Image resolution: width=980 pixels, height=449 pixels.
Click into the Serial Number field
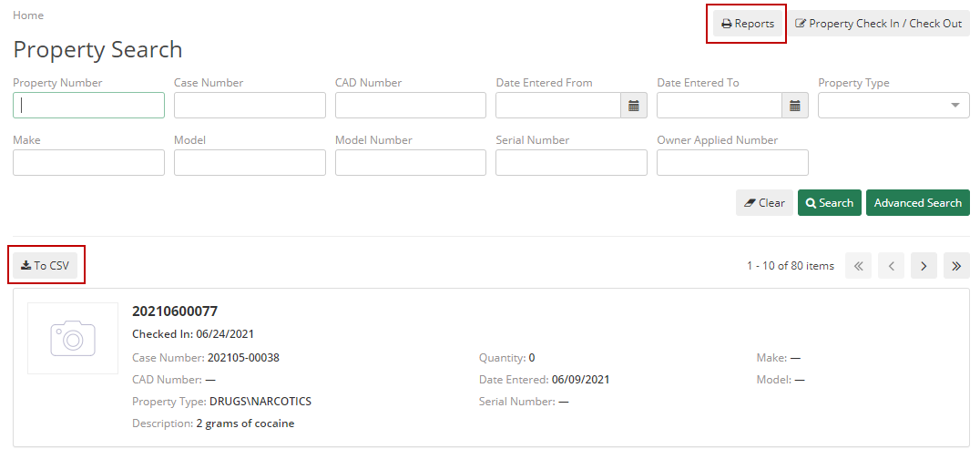point(571,163)
